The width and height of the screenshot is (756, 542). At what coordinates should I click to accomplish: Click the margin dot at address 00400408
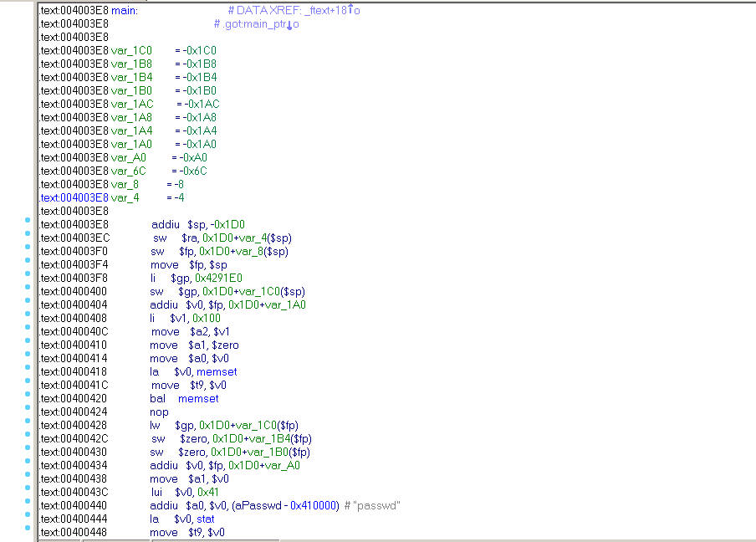(x=28, y=318)
